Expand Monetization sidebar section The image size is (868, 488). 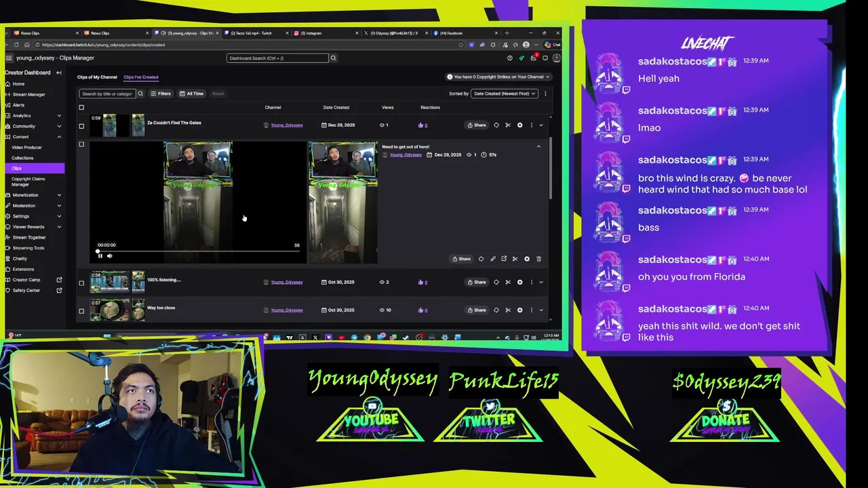click(59, 195)
